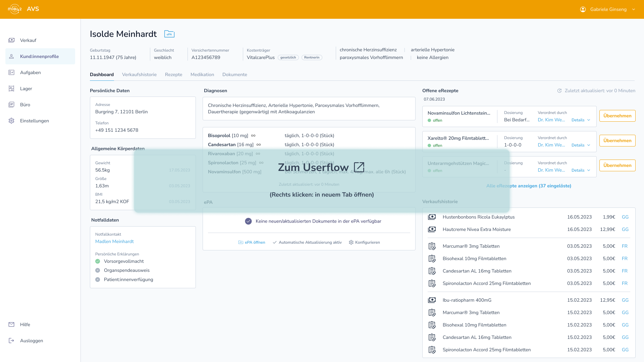Switch to the Verkaufshistorie tab
This screenshot has height=362, width=644.
[x=139, y=74]
